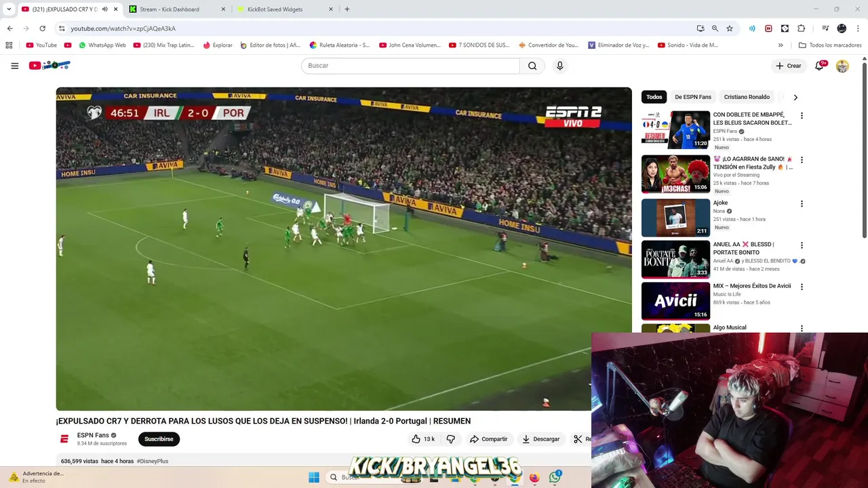The image size is (868, 488).
Task: Subscribe with the Suscribirse button
Action: point(159,439)
